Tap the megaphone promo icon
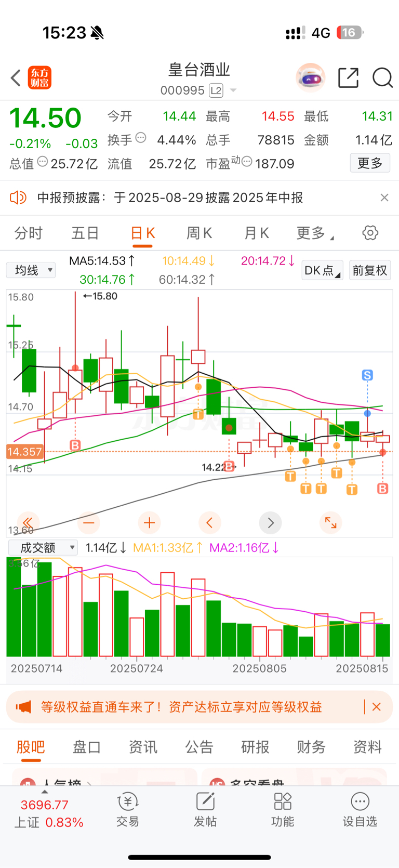This screenshot has width=399, height=868. click(23, 707)
